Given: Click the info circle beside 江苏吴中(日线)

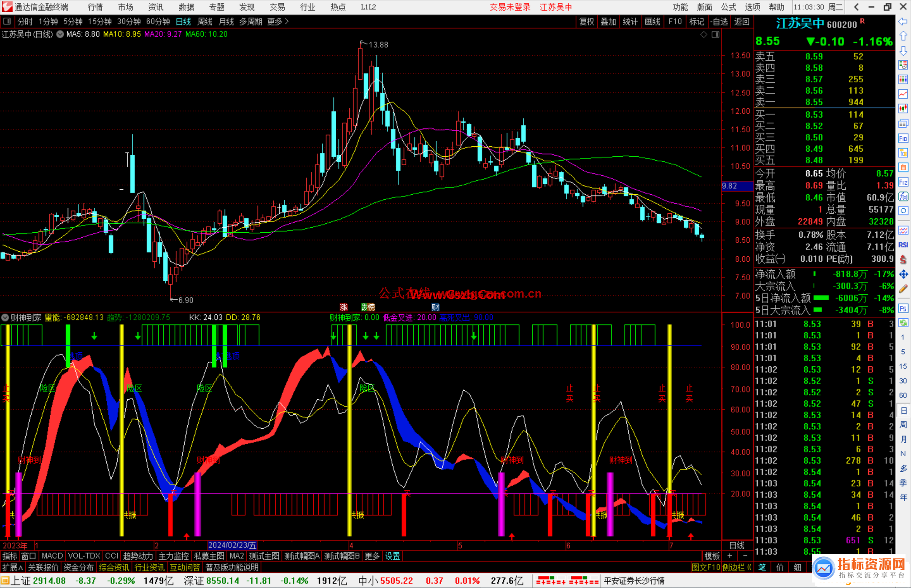Looking at the screenshot, I should tap(60, 34).
